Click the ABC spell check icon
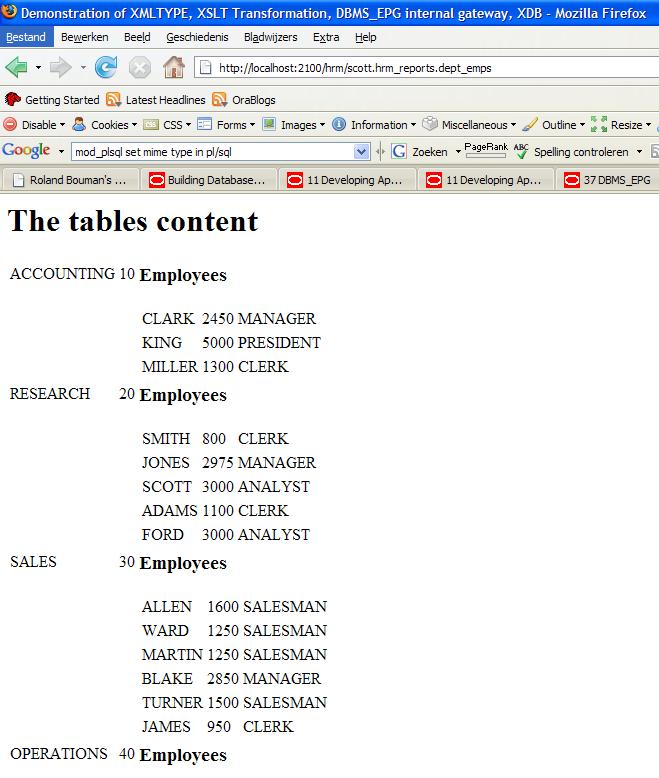The width and height of the screenshot is (659, 778). point(521,151)
